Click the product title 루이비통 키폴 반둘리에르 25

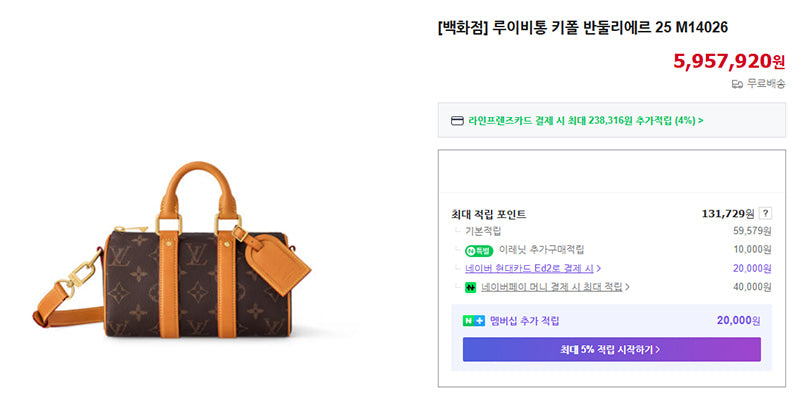click(583, 28)
